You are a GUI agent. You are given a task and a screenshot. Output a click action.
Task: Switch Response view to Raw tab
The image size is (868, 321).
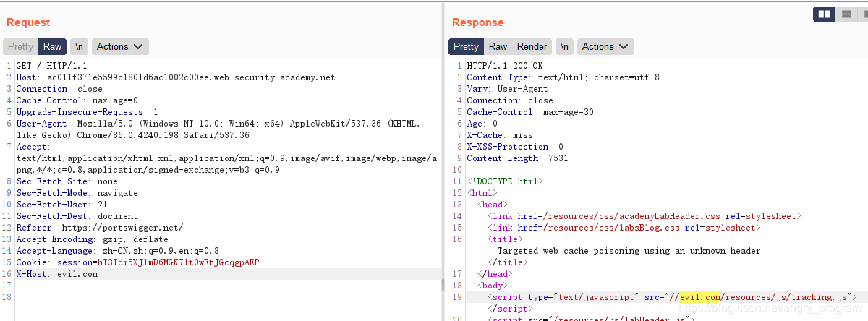point(498,46)
